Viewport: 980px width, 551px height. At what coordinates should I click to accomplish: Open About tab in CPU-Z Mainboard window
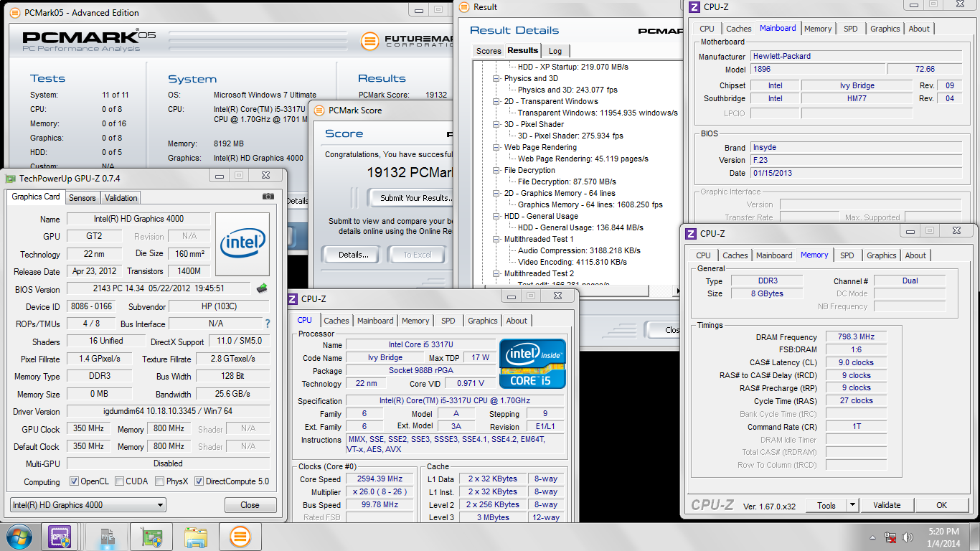tap(919, 29)
